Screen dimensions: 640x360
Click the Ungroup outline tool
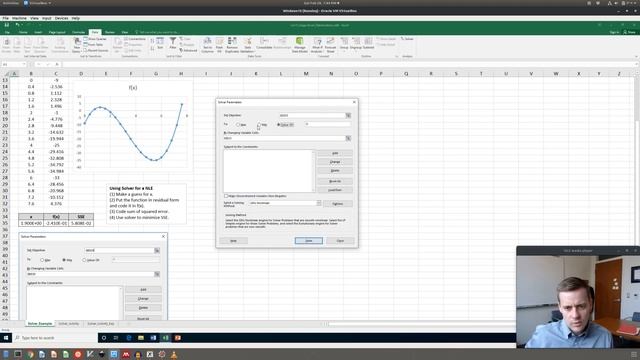click(x=356, y=43)
